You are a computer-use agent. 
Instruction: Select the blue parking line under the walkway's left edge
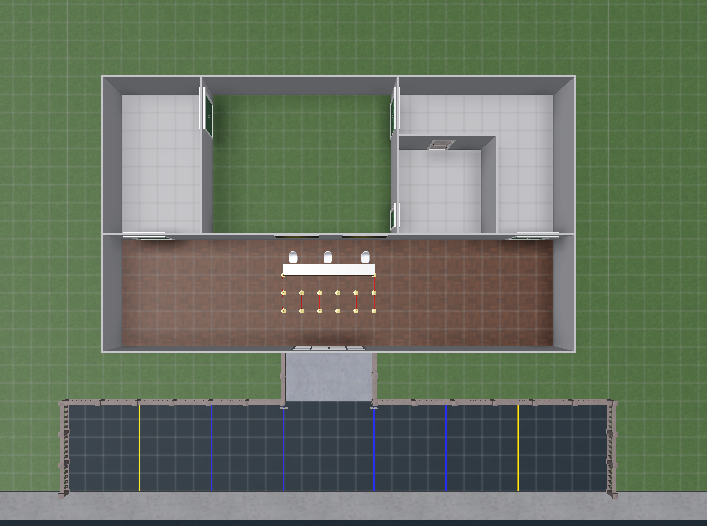click(284, 448)
